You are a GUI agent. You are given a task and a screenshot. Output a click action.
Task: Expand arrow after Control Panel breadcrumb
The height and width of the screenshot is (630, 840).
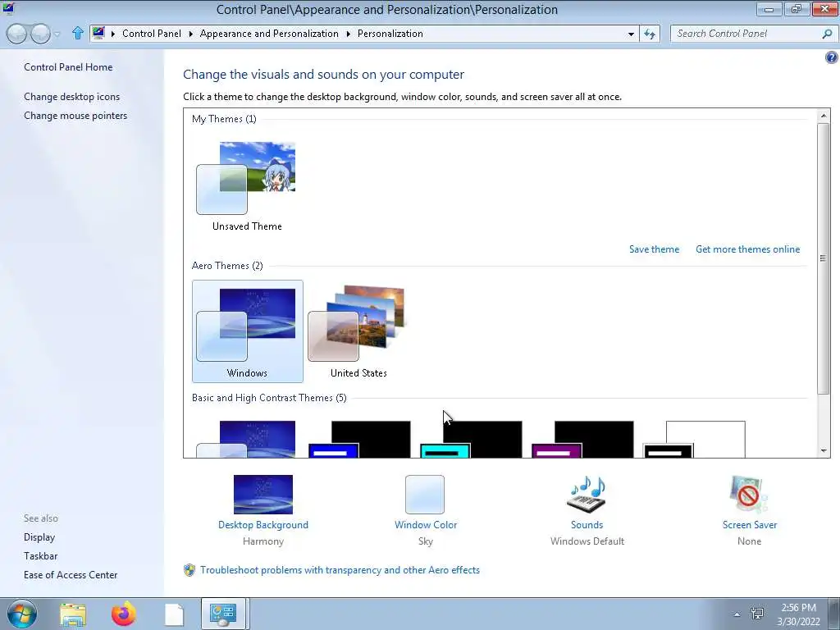[190, 34]
